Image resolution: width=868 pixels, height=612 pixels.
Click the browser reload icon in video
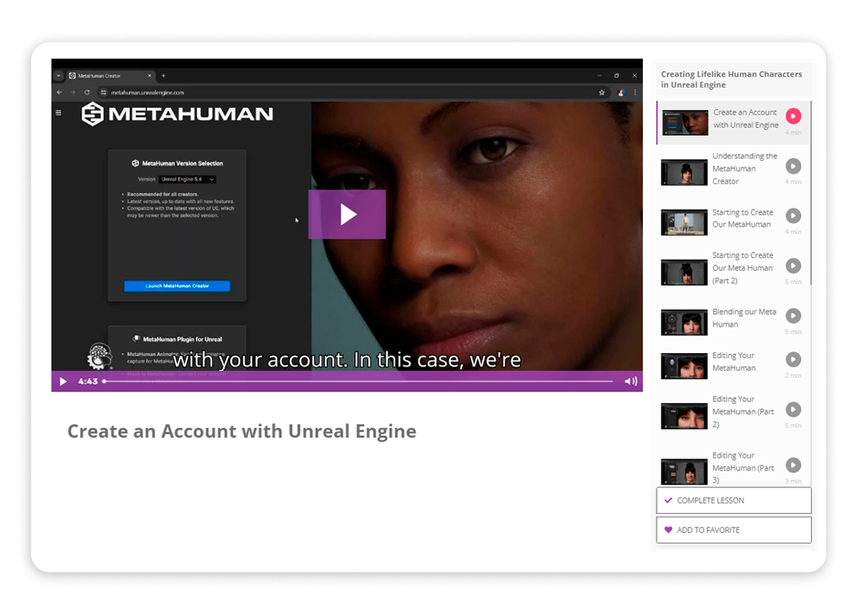(87, 92)
